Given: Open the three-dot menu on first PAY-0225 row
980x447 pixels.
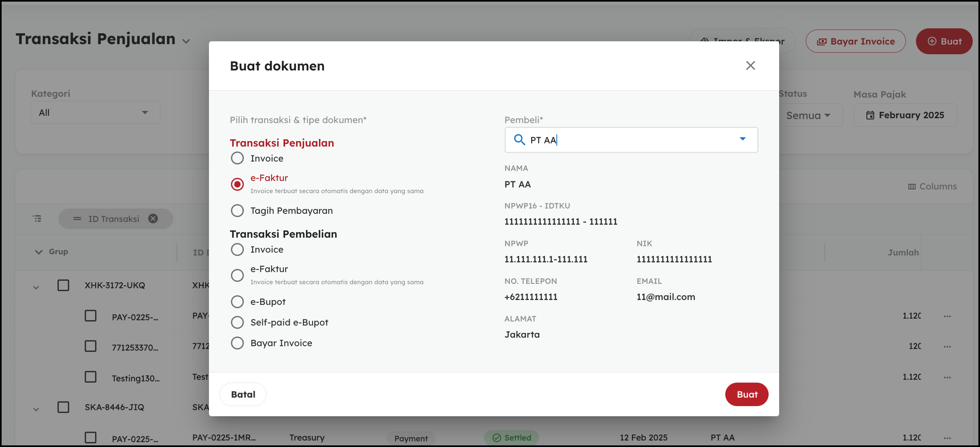Looking at the screenshot, I should [947, 316].
